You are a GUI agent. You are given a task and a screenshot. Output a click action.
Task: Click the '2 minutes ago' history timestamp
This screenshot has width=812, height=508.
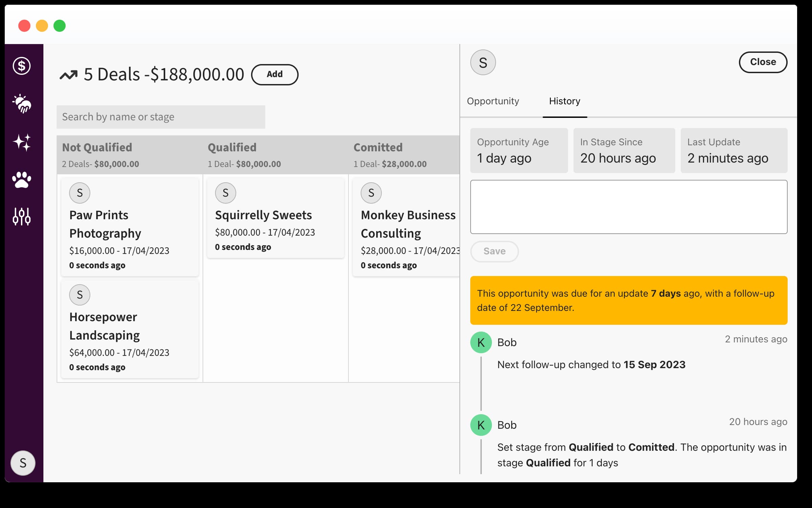(x=756, y=339)
